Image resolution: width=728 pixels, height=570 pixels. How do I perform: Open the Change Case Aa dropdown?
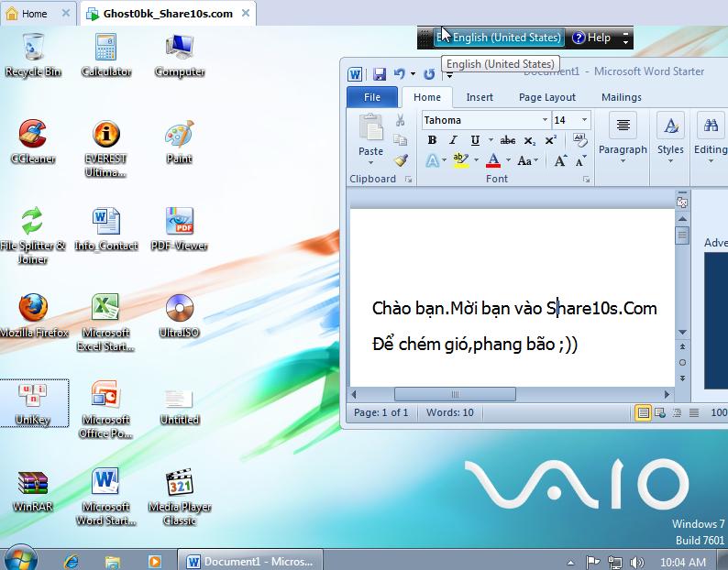tap(528, 160)
